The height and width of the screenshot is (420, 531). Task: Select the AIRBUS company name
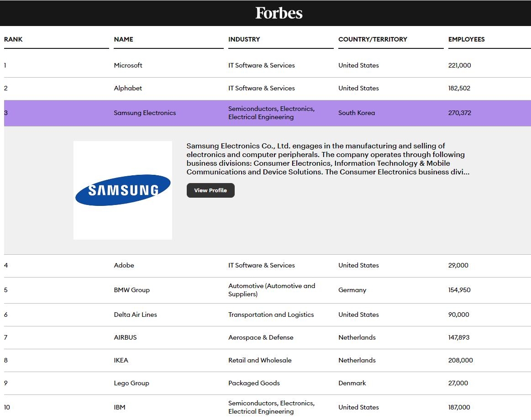(125, 337)
